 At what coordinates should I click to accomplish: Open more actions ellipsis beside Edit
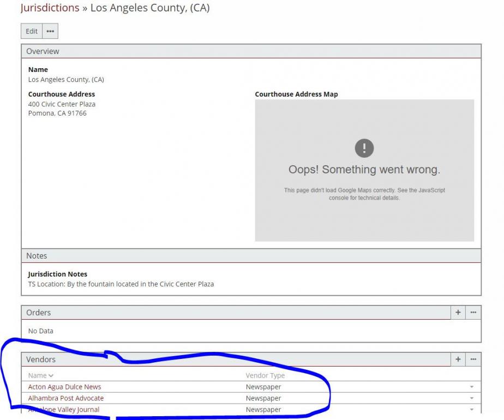[50, 31]
